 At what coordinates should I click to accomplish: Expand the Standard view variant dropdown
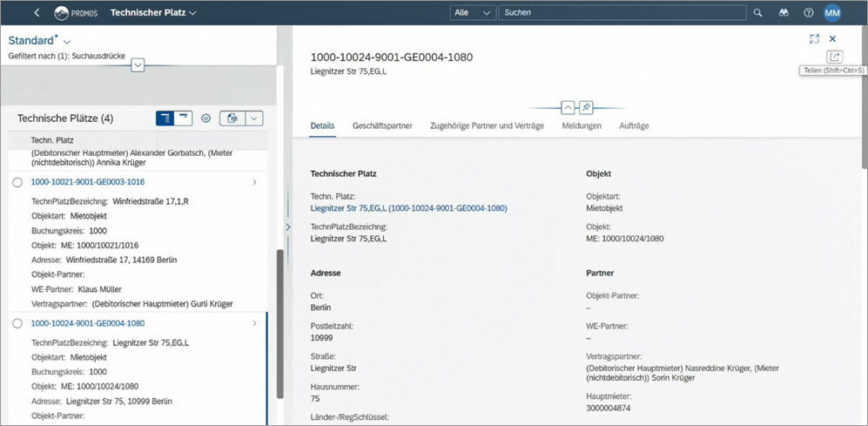(x=67, y=42)
